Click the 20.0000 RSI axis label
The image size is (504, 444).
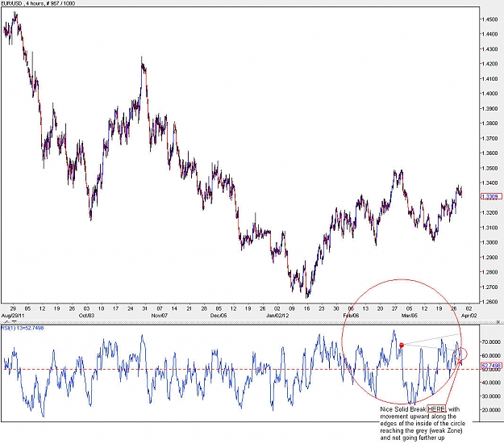pyautogui.click(x=492, y=410)
